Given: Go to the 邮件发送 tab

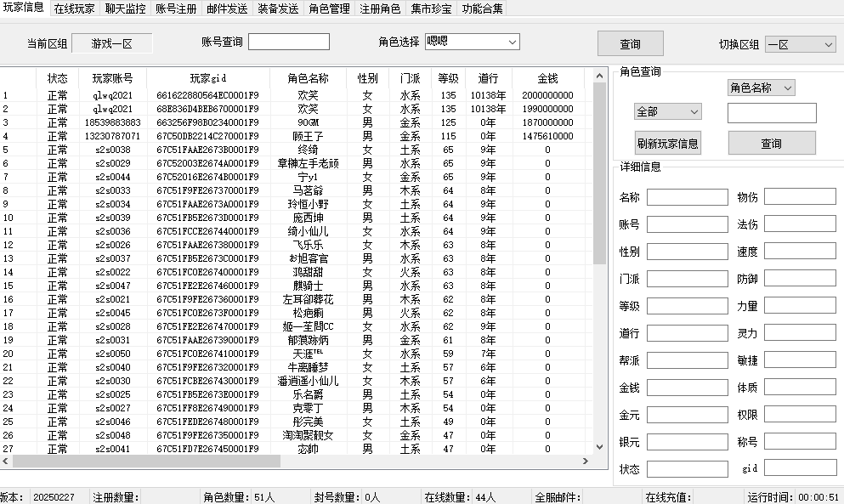Looking at the screenshot, I should [227, 9].
